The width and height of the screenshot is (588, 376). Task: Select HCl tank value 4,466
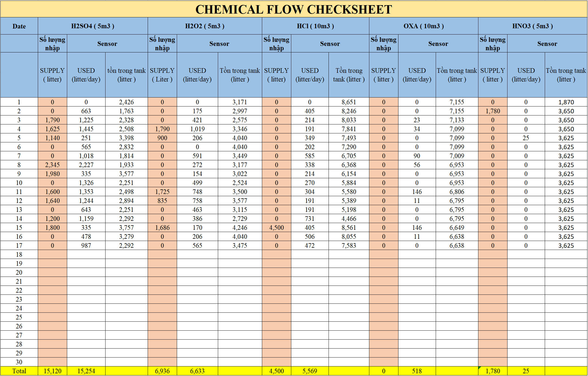point(349,219)
